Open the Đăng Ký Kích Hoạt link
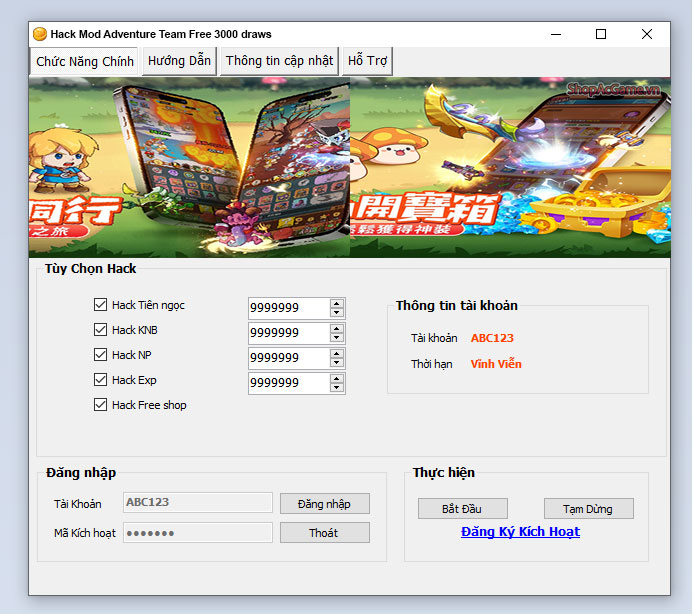693x616 pixels. click(520, 532)
